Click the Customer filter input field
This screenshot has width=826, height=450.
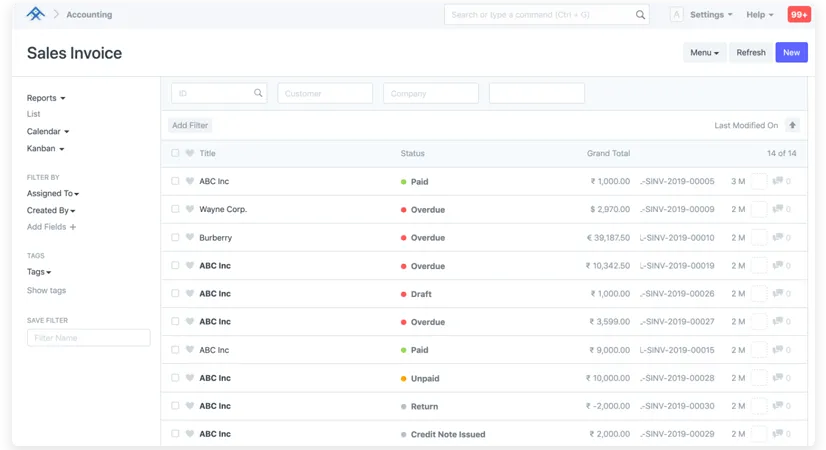325,93
